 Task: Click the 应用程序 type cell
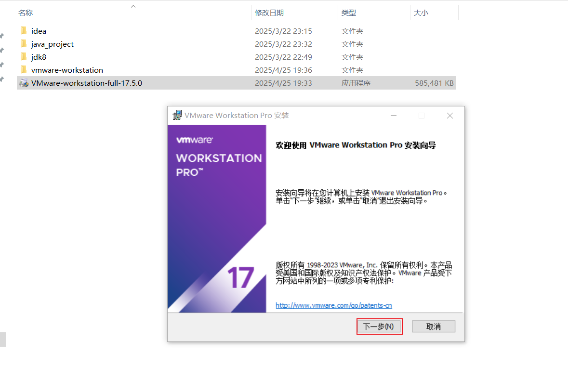(x=356, y=83)
